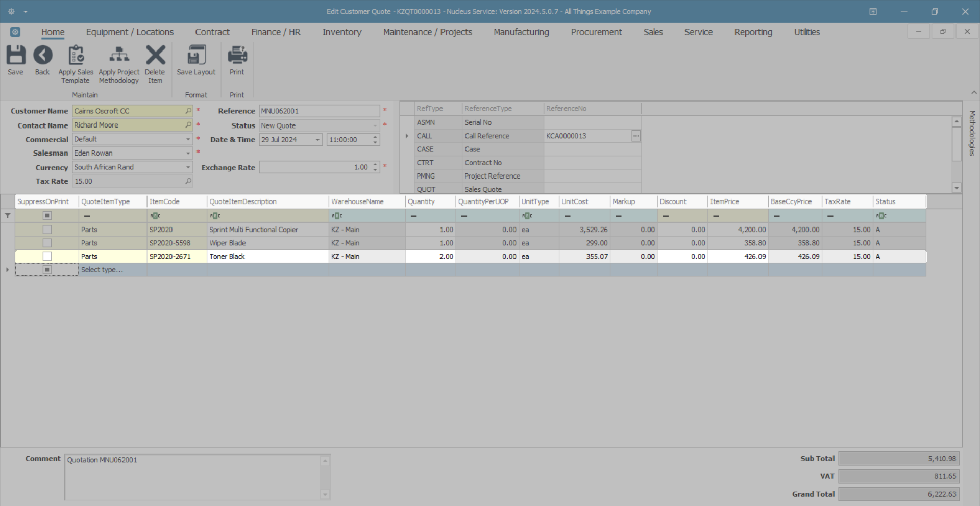This screenshot has width=980, height=506.
Task: Open the title bar quick access dropdown arrow
Action: 26,11
